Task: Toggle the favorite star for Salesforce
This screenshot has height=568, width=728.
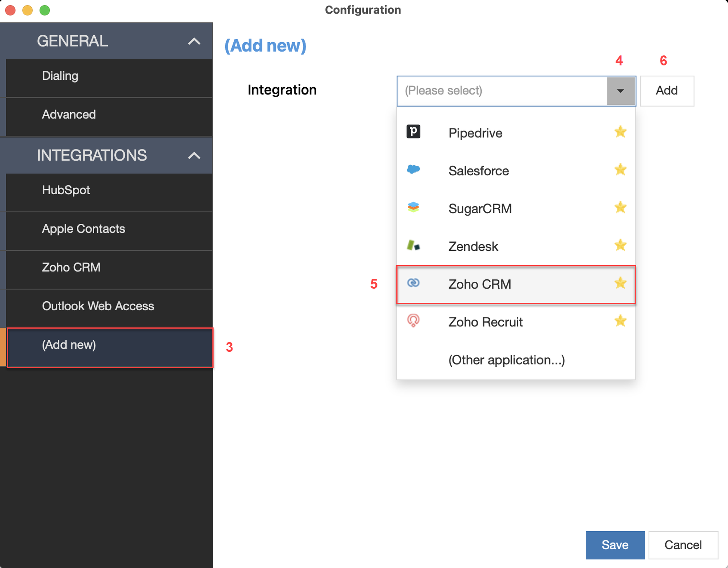Action: coord(620,170)
